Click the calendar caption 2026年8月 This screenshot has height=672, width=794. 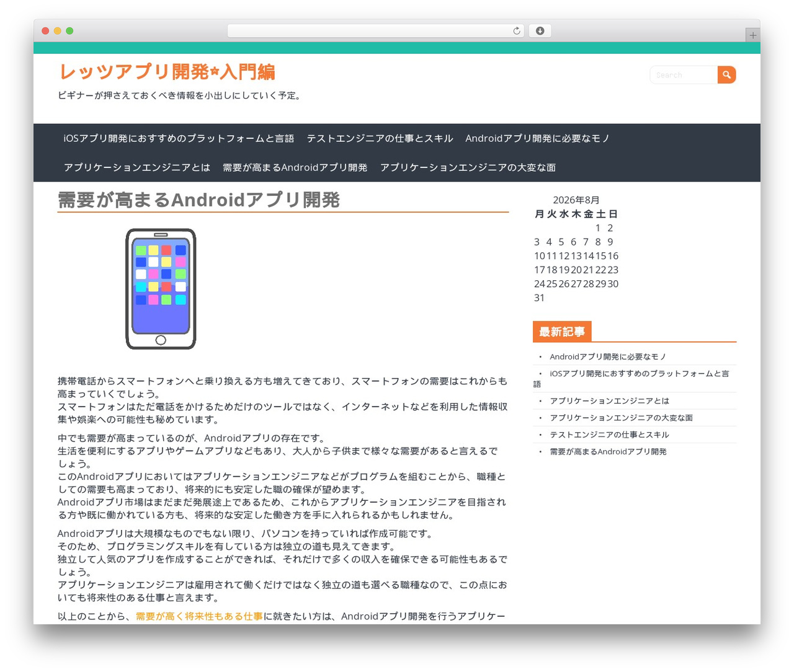pyautogui.click(x=576, y=200)
